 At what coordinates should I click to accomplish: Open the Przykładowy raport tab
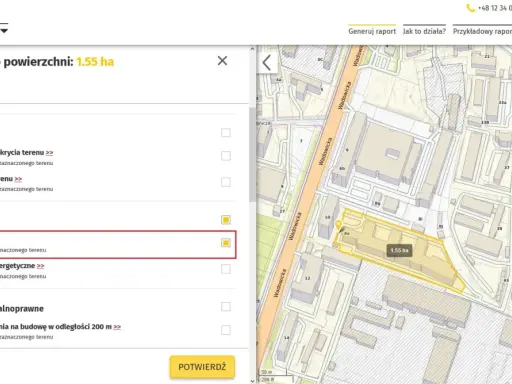pos(482,31)
